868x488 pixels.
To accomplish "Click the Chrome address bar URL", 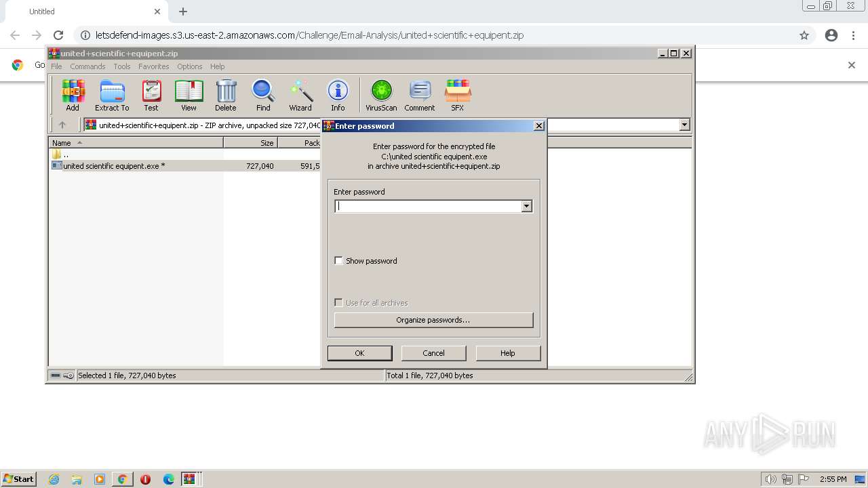I will [309, 35].
